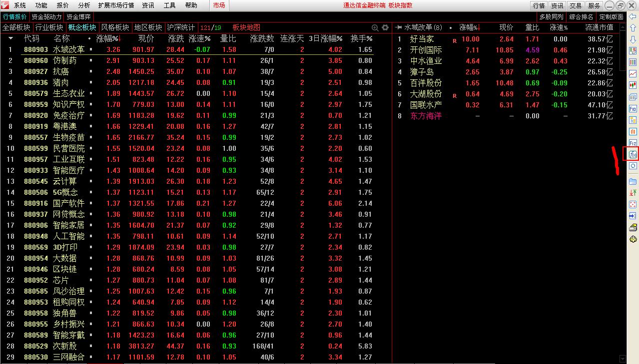
Task: Click the report sheet icon below down-arrow
Action: pos(633,51)
